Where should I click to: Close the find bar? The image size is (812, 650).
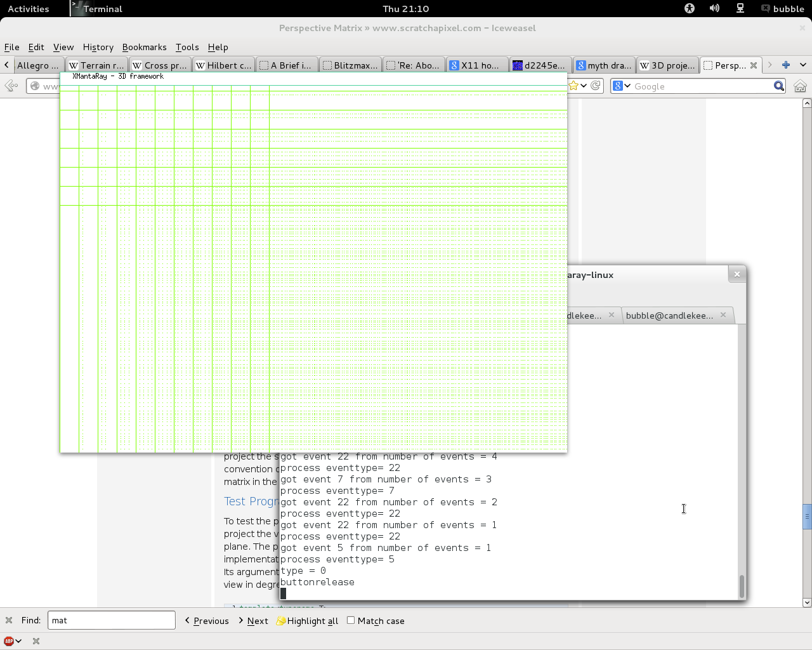tap(9, 621)
